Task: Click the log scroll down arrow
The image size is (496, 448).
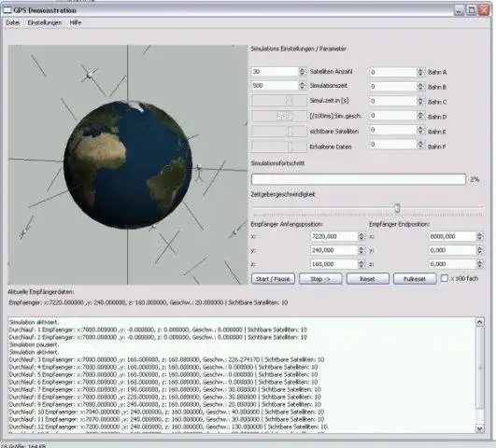Action: pyautogui.click(x=480, y=428)
